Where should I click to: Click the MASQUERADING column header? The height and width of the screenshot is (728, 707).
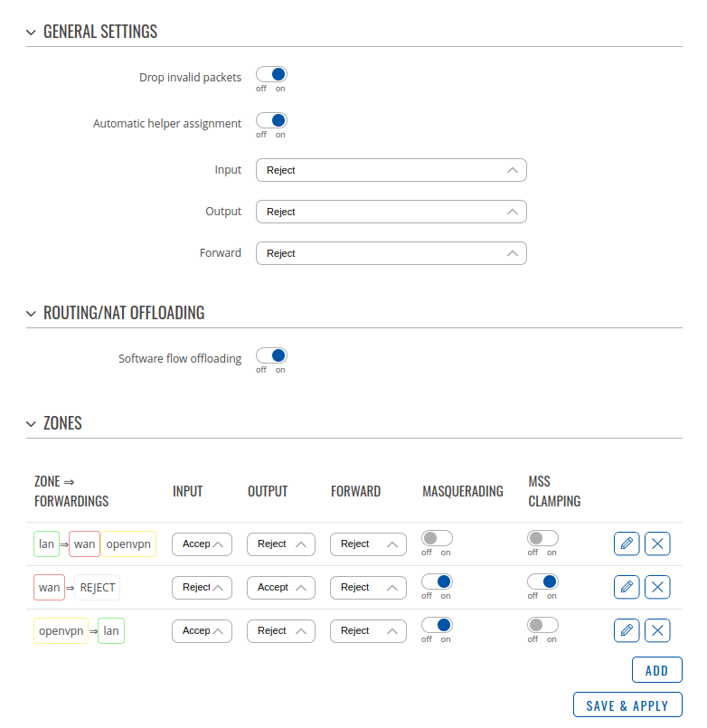pyautogui.click(x=462, y=491)
